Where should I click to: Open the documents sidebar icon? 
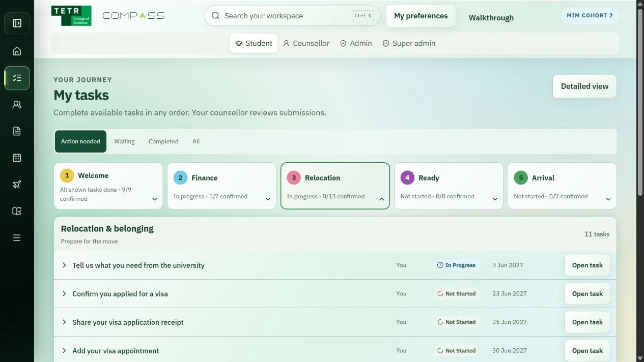point(17,131)
